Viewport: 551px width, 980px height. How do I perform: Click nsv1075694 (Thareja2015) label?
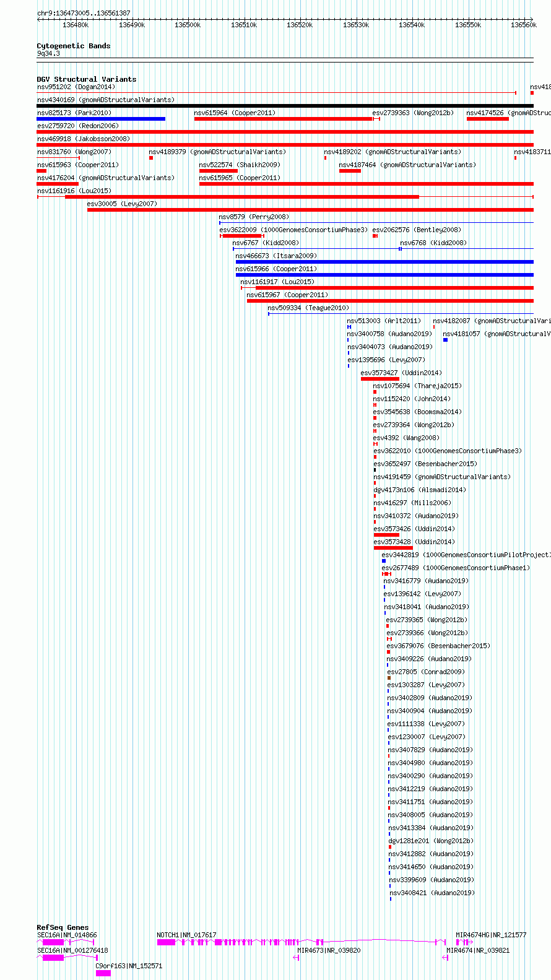[417, 386]
